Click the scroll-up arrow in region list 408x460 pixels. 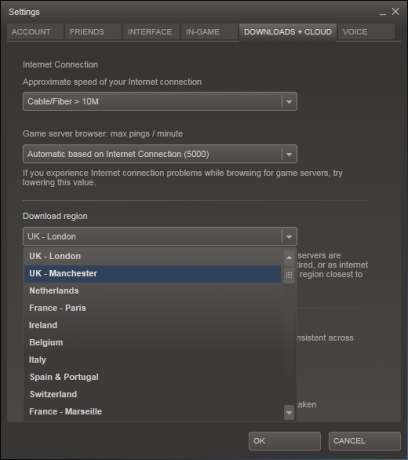coord(289,258)
